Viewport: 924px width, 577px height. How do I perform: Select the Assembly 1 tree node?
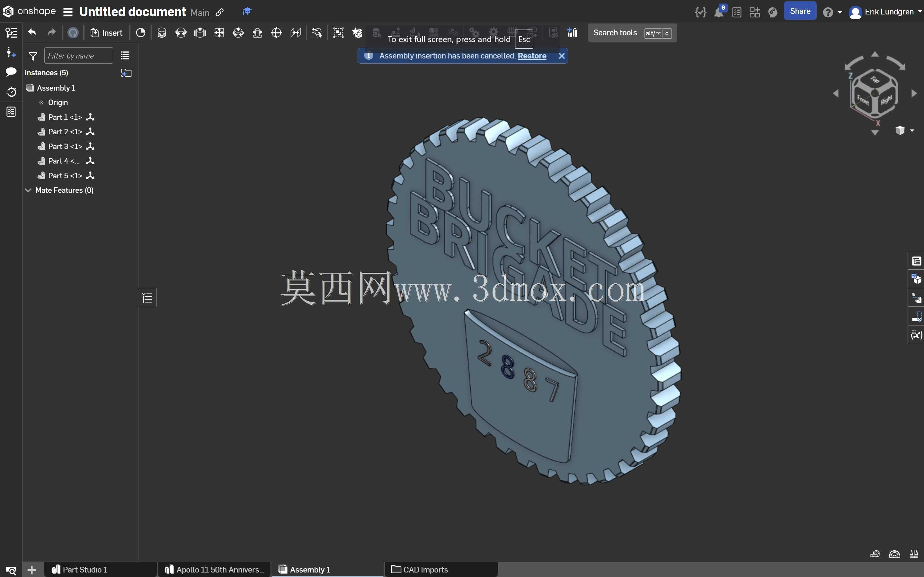56,88
